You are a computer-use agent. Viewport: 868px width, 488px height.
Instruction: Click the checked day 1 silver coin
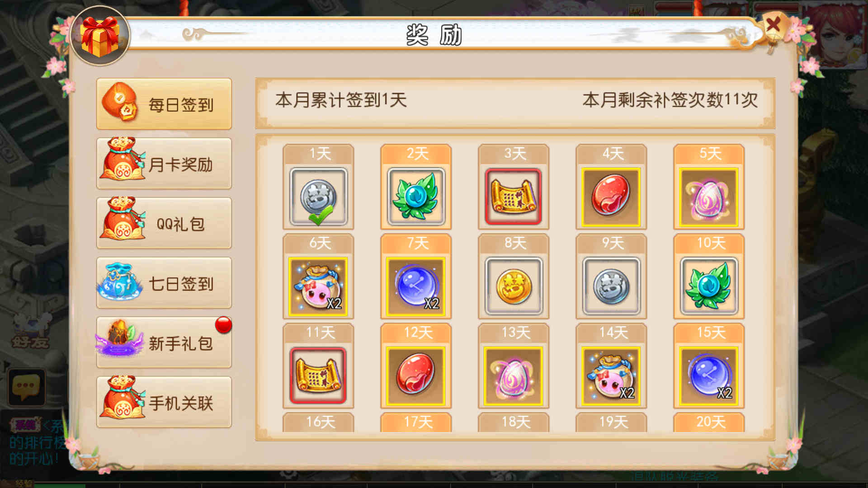(318, 197)
